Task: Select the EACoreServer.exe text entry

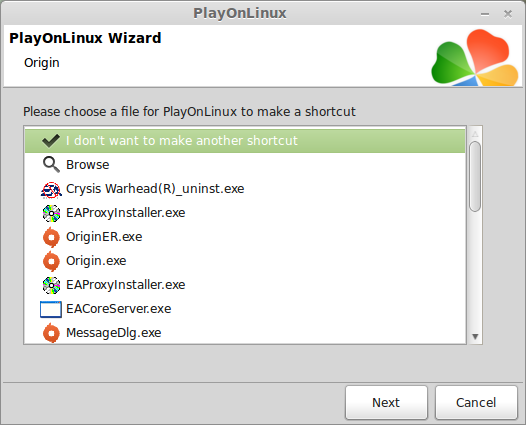Action: point(118,309)
